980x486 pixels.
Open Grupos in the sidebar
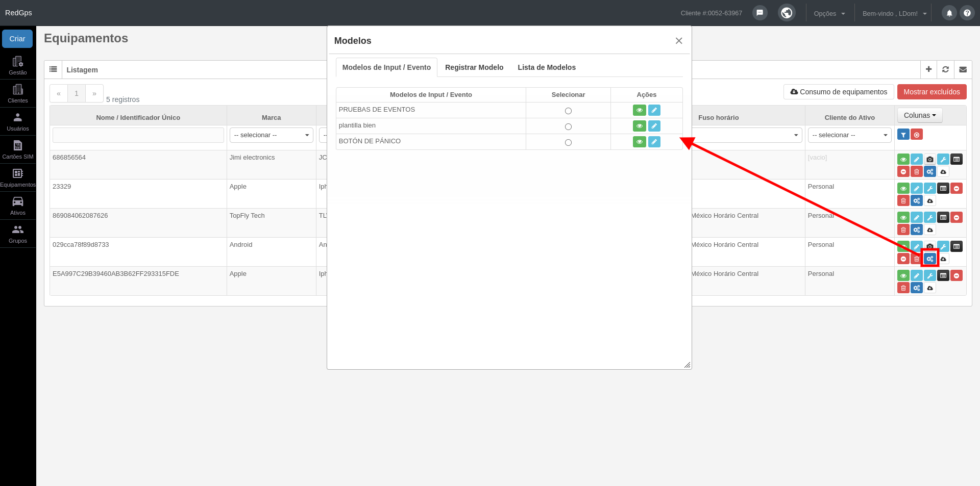point(18,234)
